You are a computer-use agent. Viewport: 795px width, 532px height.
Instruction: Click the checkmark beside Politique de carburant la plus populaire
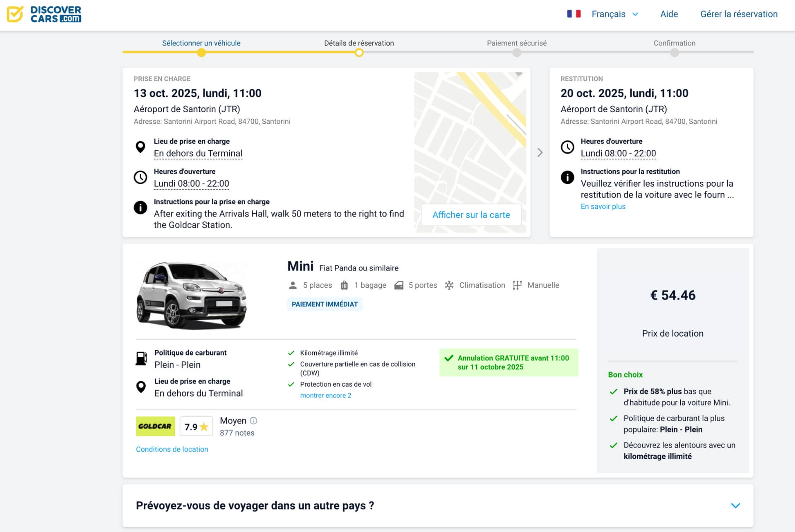point(614,419)
